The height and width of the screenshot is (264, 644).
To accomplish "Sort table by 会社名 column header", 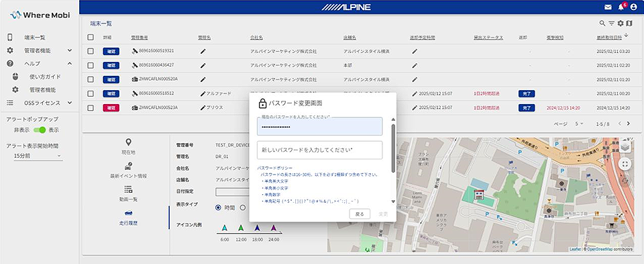I will (x=256, y=38).
